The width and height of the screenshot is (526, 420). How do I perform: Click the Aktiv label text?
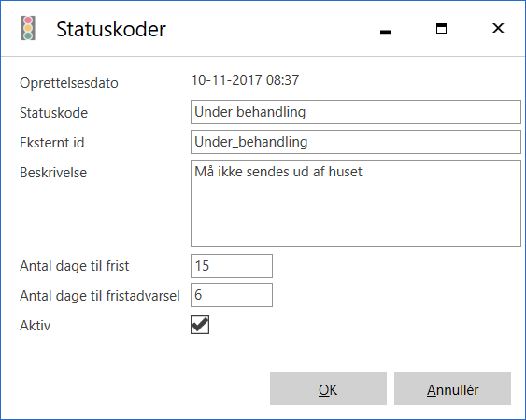pyautogui.click(x=36, y=326)
